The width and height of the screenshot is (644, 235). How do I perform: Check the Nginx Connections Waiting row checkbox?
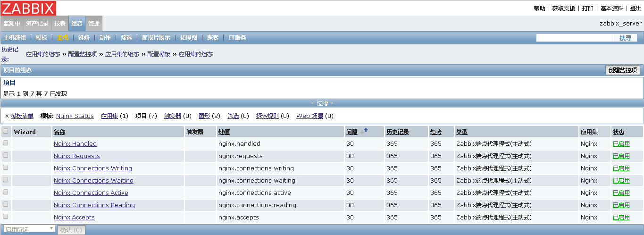click(x=6, y=179)
